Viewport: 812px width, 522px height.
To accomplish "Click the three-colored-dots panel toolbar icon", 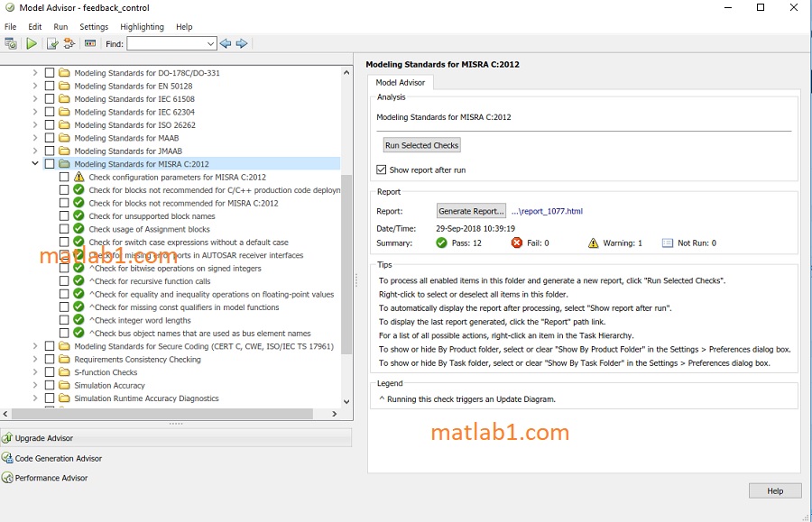I will [x=90, y=43].
